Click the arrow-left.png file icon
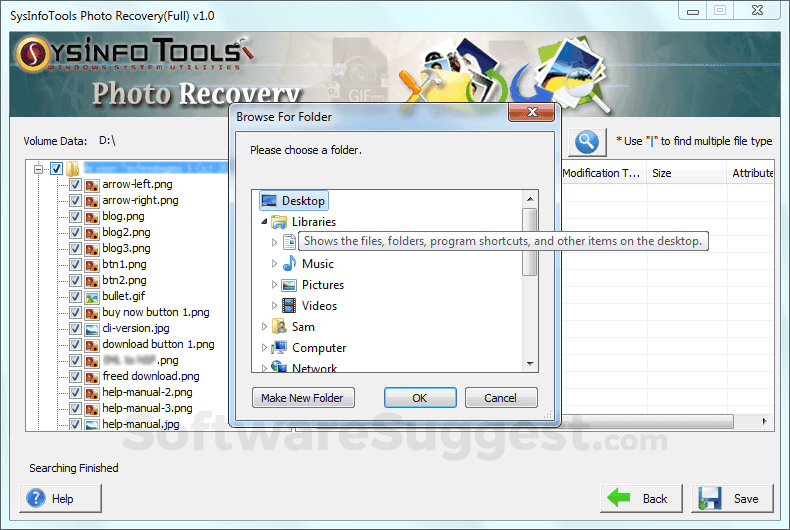Viewport: 790px width, 530px height. point(92,185)
